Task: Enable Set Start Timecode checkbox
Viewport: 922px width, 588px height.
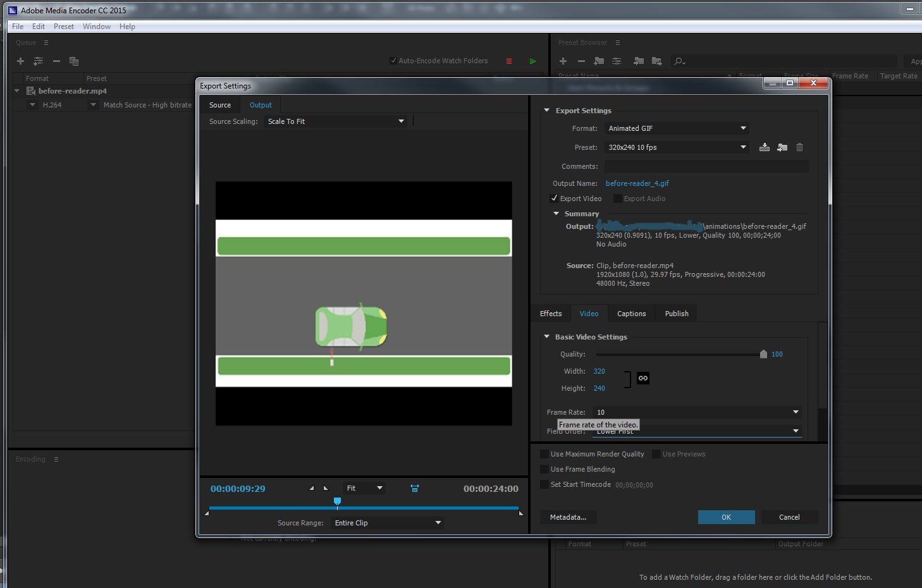Action: [544, 484]
